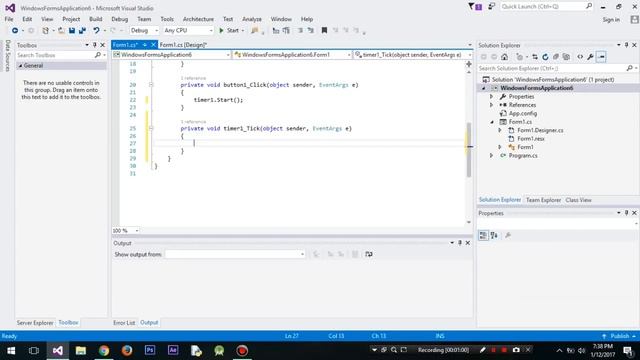
Task: Click the Navigate Backward toolbar icon
Action: coord(15,31)
